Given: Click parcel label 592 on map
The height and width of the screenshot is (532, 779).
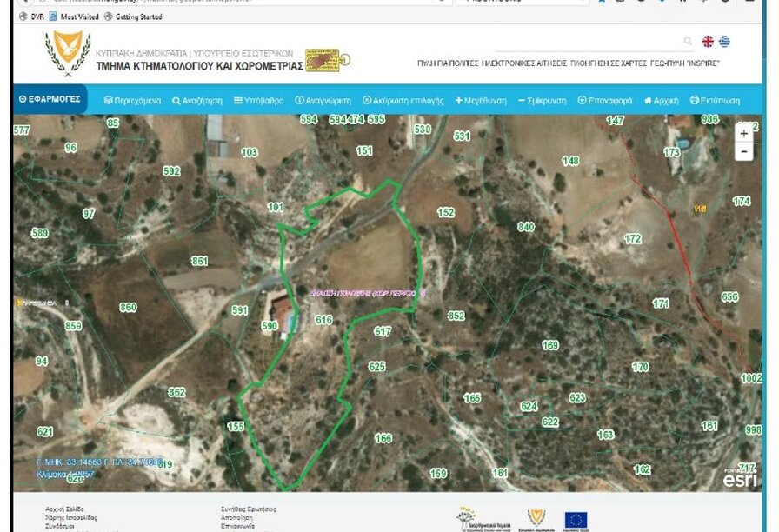Looking at the screenshot, I should coord(171,171).
